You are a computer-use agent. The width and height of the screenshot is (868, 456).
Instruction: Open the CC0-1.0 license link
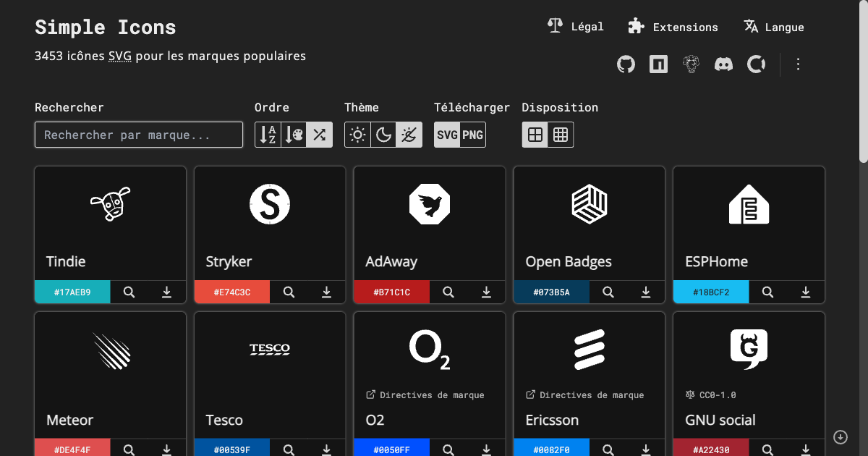pos(711,395)
